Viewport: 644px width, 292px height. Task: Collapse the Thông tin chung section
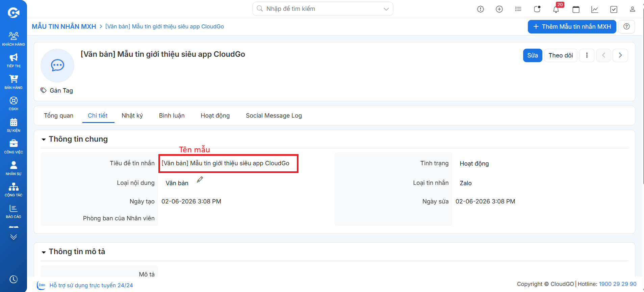point(44,140)
